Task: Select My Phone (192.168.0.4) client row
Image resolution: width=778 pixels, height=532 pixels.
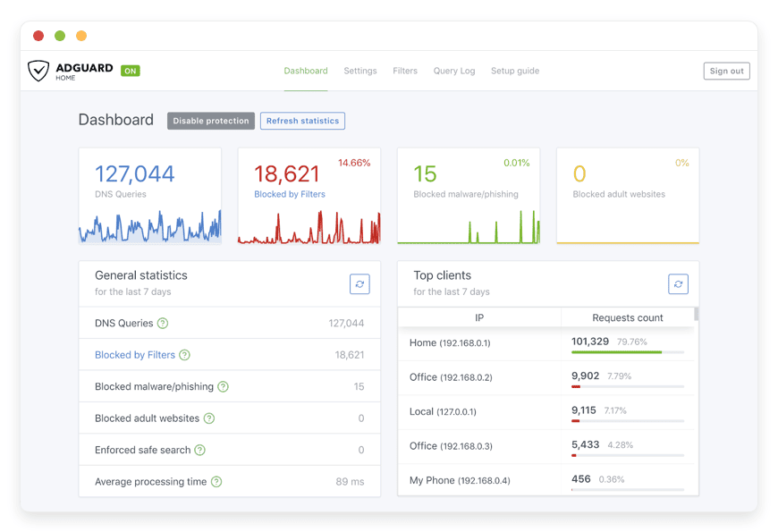Action: (x=546, y=480)
